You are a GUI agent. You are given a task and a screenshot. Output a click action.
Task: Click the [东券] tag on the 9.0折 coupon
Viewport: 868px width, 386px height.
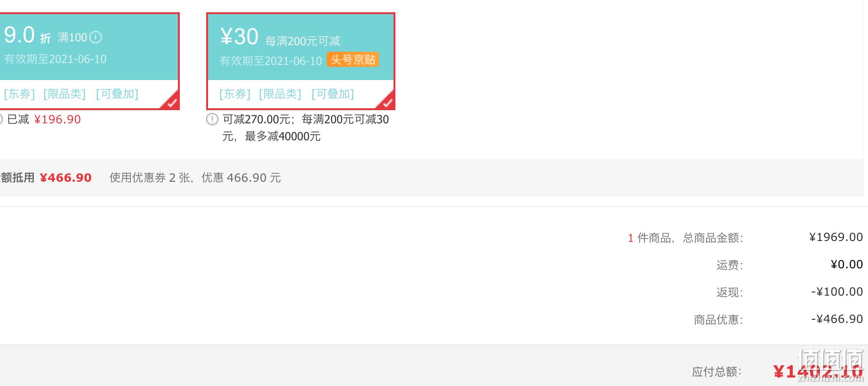(19, 94)
